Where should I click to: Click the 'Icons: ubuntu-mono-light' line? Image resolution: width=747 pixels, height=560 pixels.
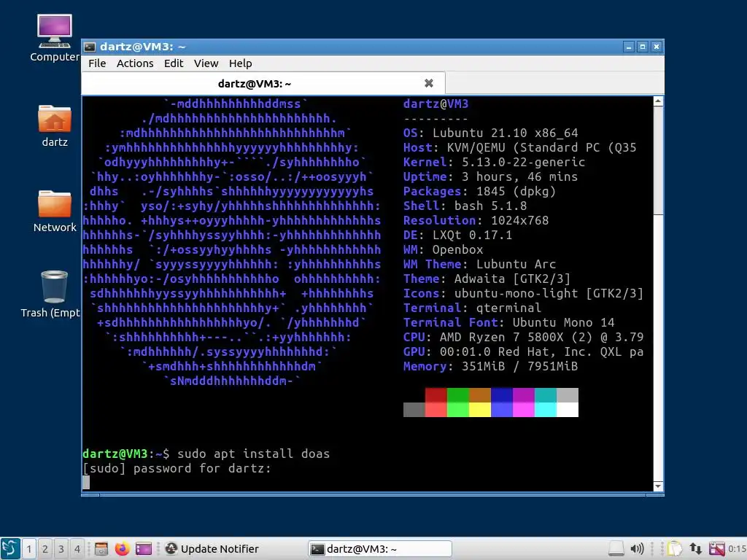524,293
